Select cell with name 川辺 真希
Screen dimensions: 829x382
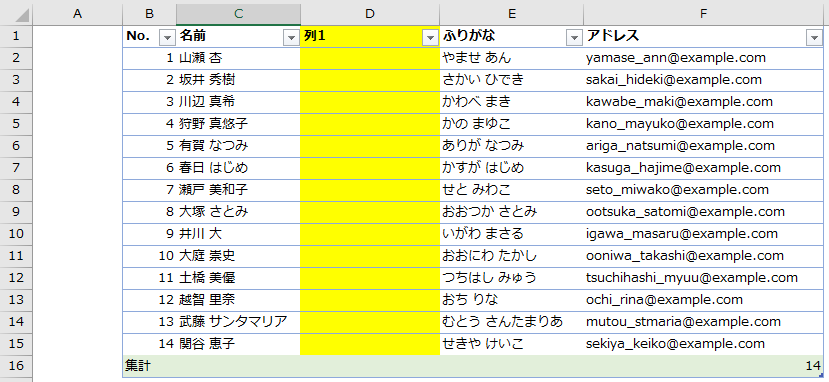click(238, 102)
